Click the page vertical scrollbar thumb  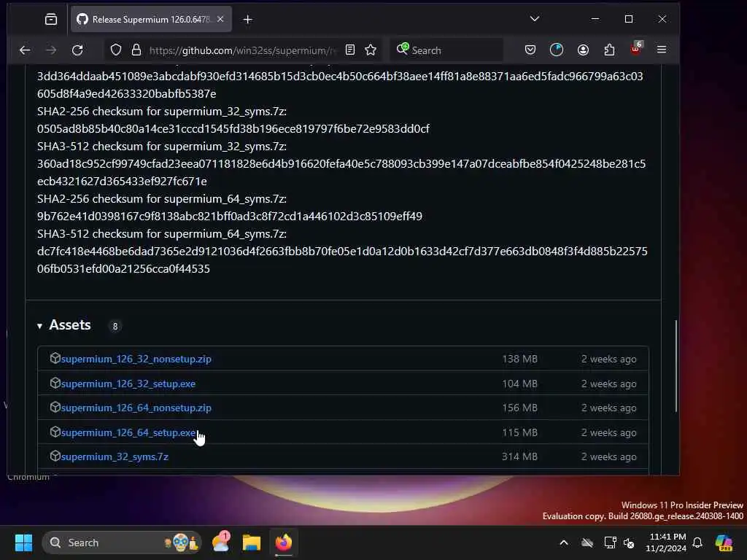click(676, 366)
